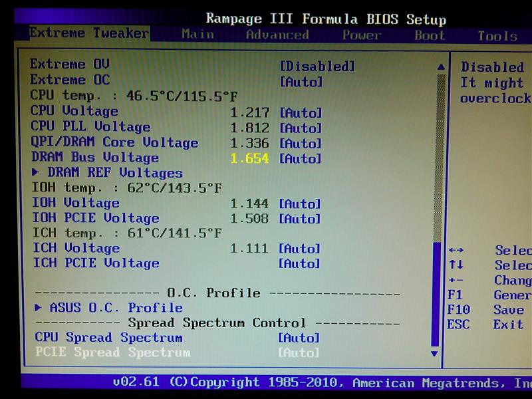Image resolution: width=532 pixels, height=399 pixels.
Task: Select DRAM Bus Voltage Auto option
Action: [x=300, y=159]
